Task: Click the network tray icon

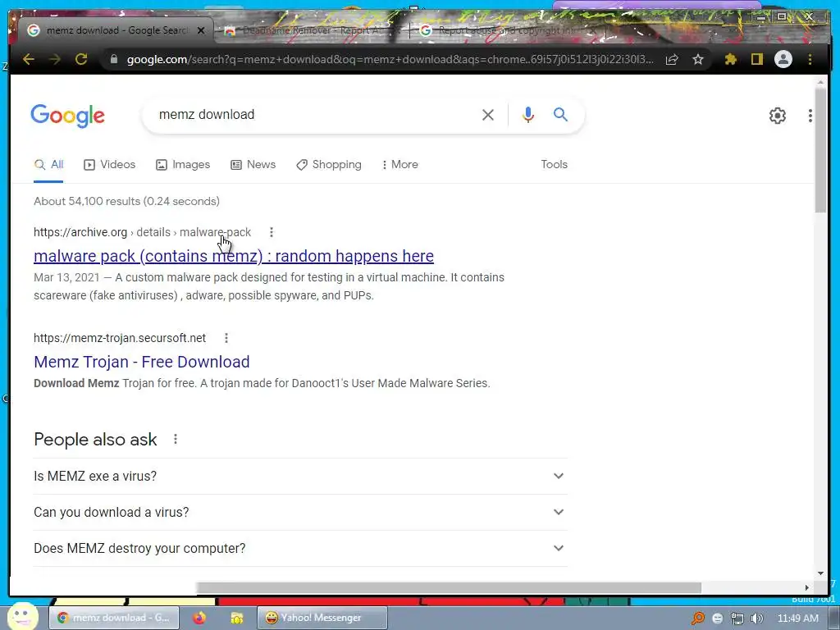Action: tap(737, 619)
